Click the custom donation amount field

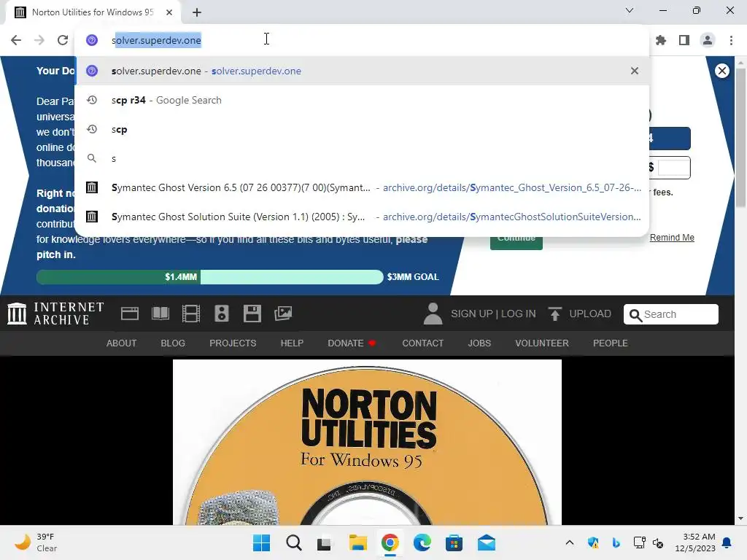coord(674,168)
